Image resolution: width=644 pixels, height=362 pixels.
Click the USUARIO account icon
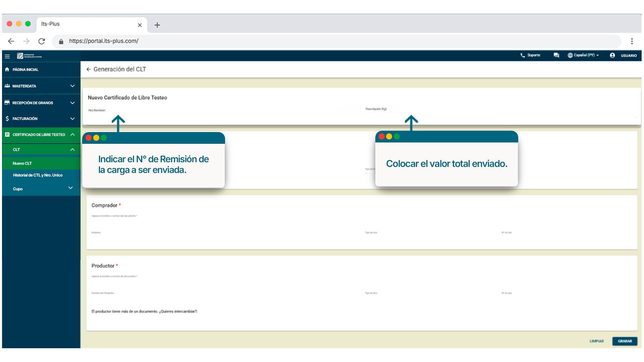click(612, 55)
